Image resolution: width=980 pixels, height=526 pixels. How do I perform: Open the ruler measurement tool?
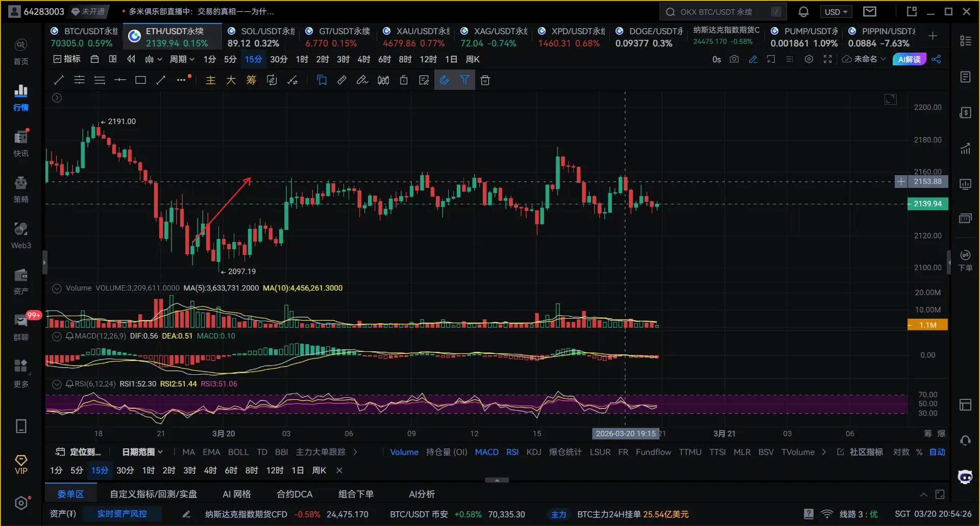click(x=342, y=80)
